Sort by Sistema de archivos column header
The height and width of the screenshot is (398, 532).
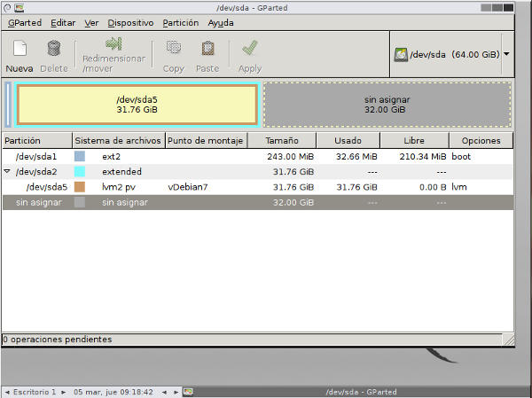click(x=118, y=140)
